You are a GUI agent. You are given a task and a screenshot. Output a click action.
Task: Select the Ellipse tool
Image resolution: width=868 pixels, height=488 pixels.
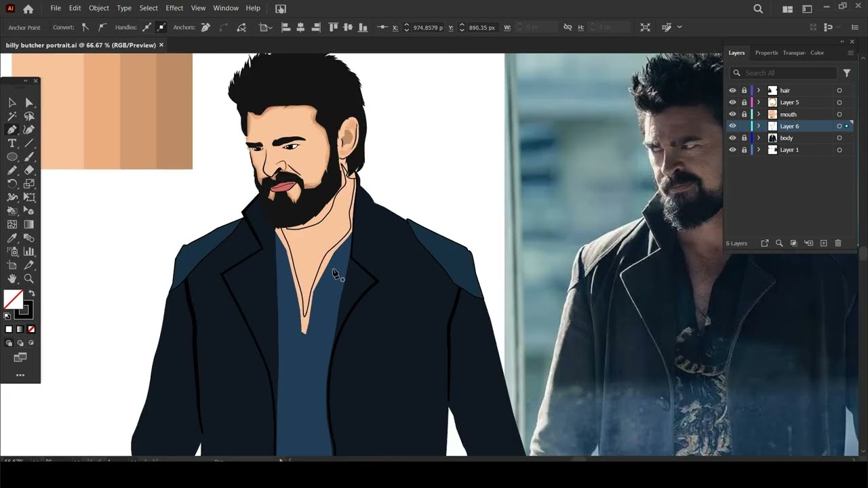click(x=12, y=157)
